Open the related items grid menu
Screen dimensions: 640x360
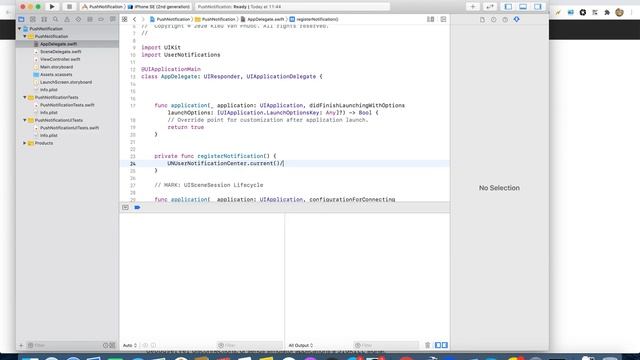[x=124, y=19]
